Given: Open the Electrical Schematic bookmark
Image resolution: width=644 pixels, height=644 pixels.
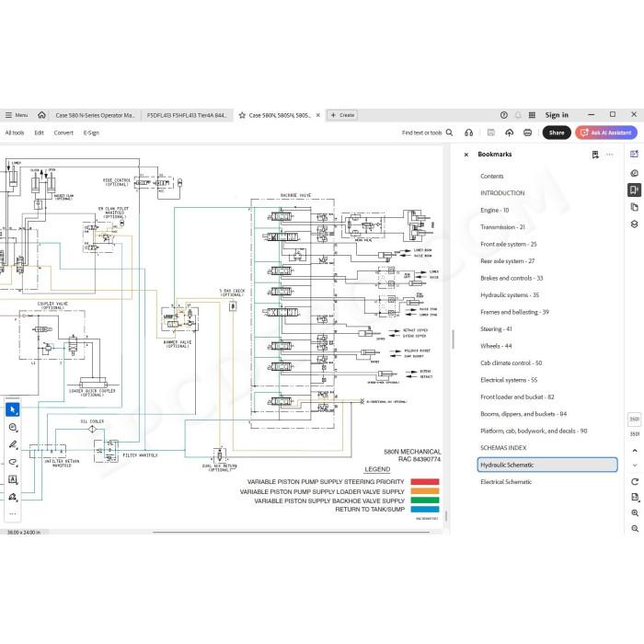Looking at the screenshot, I should click(506, 482).
